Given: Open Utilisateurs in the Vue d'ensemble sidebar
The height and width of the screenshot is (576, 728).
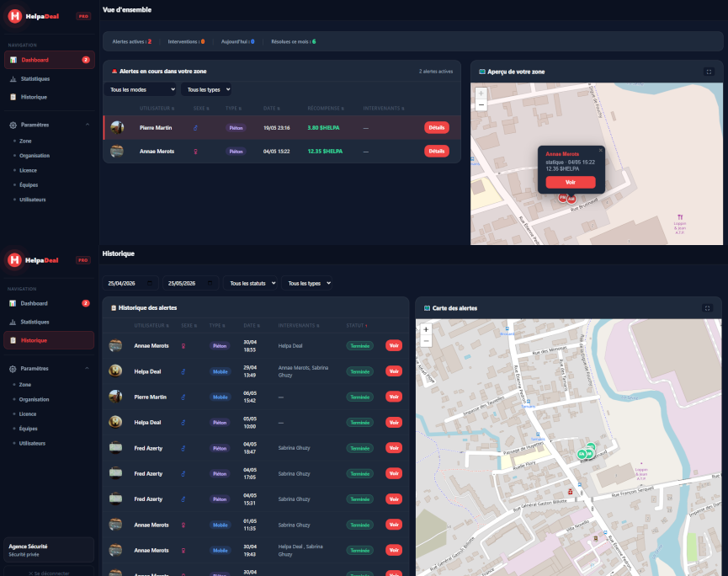Looking at the screenshot, I should [33, 200].
